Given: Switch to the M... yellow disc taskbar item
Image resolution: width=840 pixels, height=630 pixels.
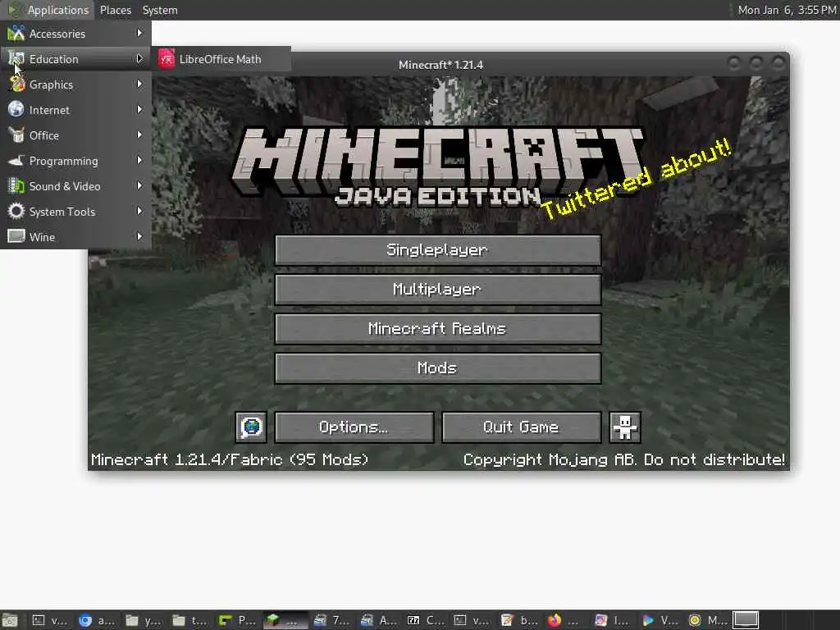Looking at the screenshot, I should click(707, 620).
